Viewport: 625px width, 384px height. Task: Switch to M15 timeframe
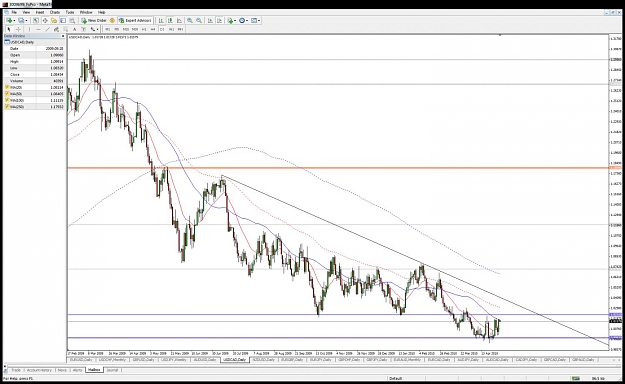pyautogui.click(x=126, y=29)
